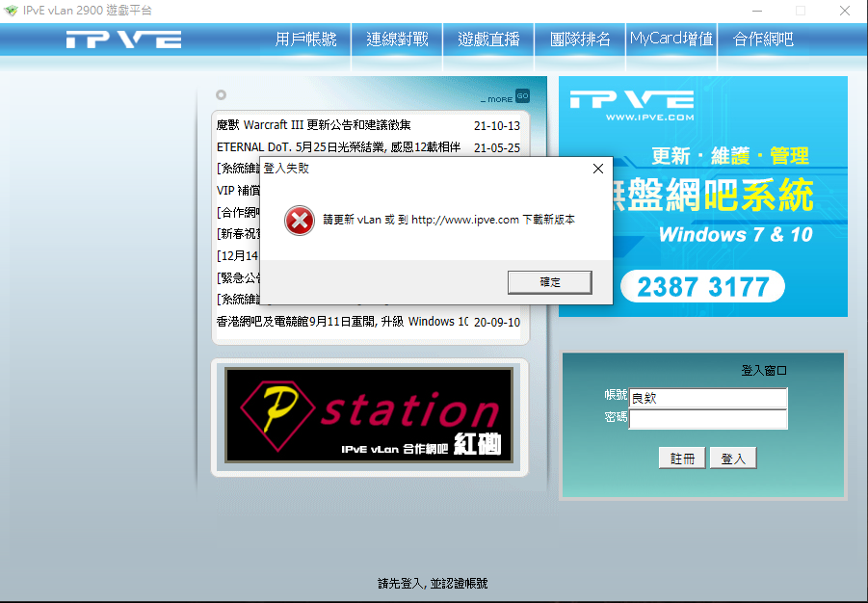
Task: Click the round bullet icon above the news list
Action: click(x=221, y=94)
